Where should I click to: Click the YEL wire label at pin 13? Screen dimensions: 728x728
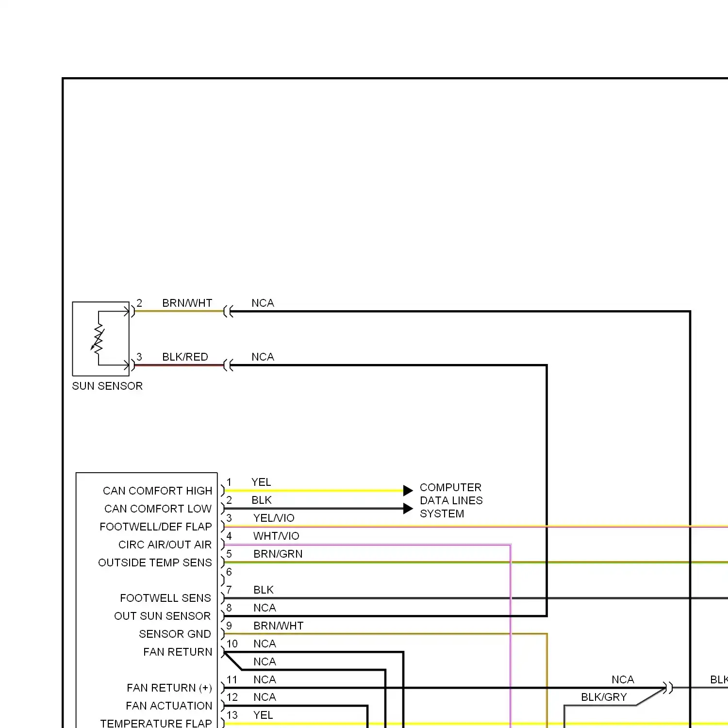pos(263,715)
